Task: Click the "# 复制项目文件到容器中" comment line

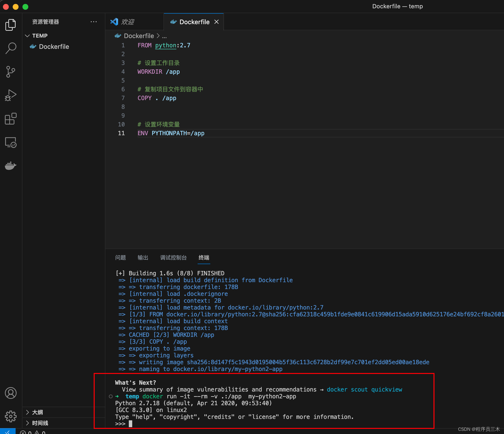Action: coord(170,89)
